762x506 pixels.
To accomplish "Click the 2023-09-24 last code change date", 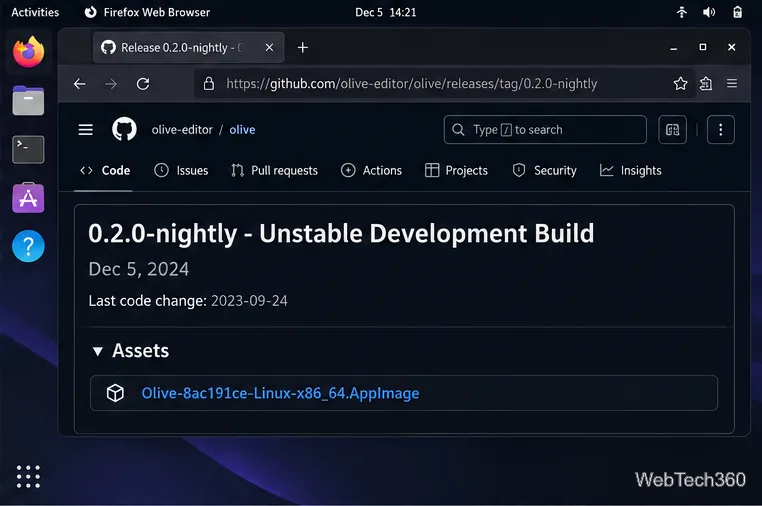I will 249,301.
